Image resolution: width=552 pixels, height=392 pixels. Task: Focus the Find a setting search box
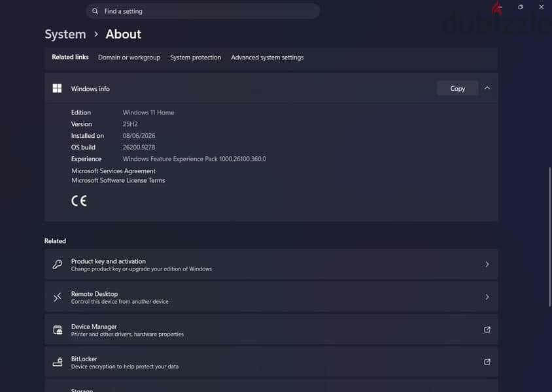pyautogui.click(x=203, y=11)
